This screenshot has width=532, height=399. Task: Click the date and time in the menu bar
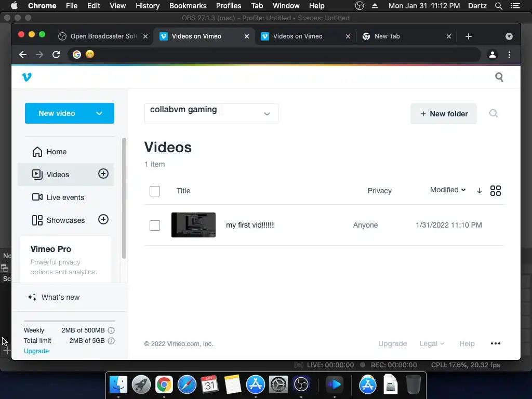(x=424, y=6)
